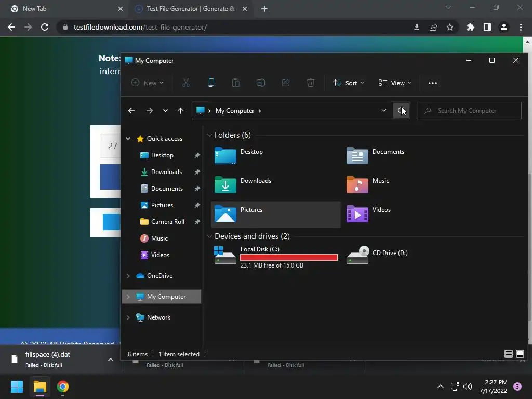Screen dimensions: 532x399
Task: Reload the Chrome page
Action: (x=45, y=27)
